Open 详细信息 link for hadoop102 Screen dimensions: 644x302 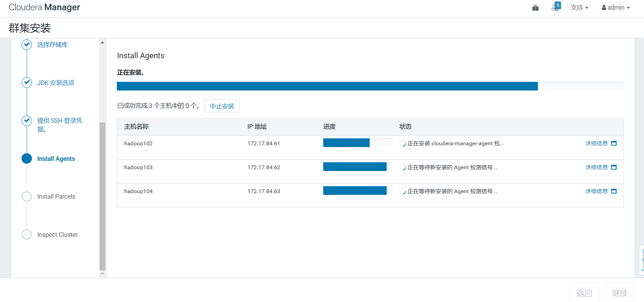coord(596,144)
